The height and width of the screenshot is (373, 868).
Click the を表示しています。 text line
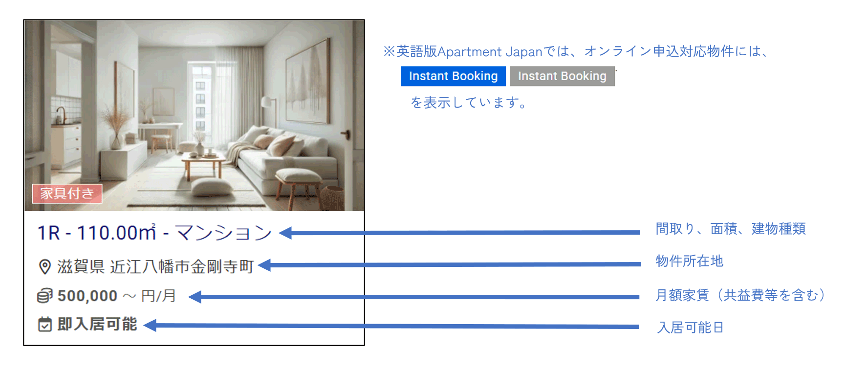click(x=468, y=103)
